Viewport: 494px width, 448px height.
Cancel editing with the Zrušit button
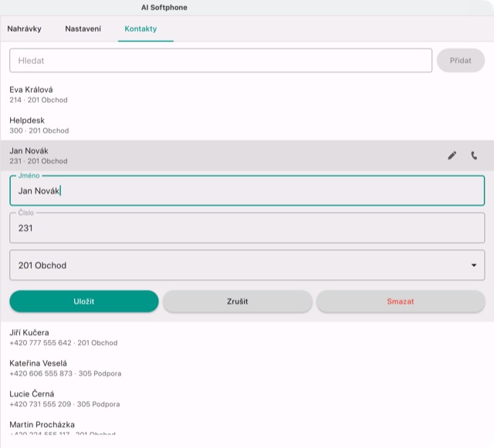238,301
